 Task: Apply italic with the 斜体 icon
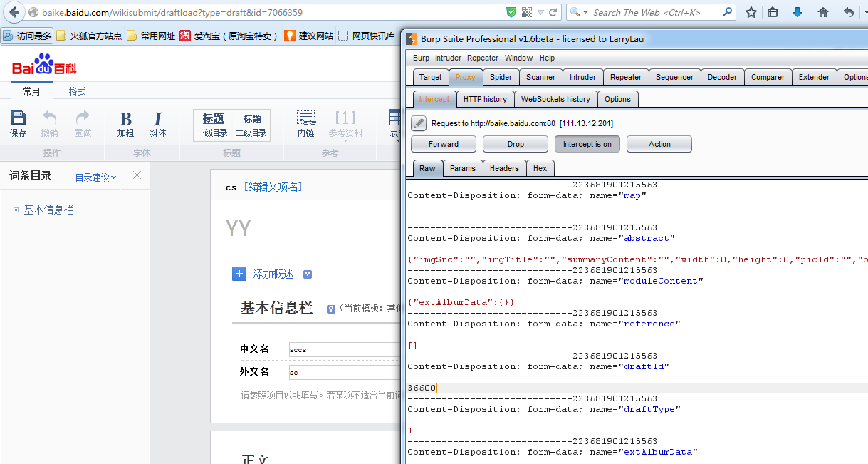click(x=157, y=124)
